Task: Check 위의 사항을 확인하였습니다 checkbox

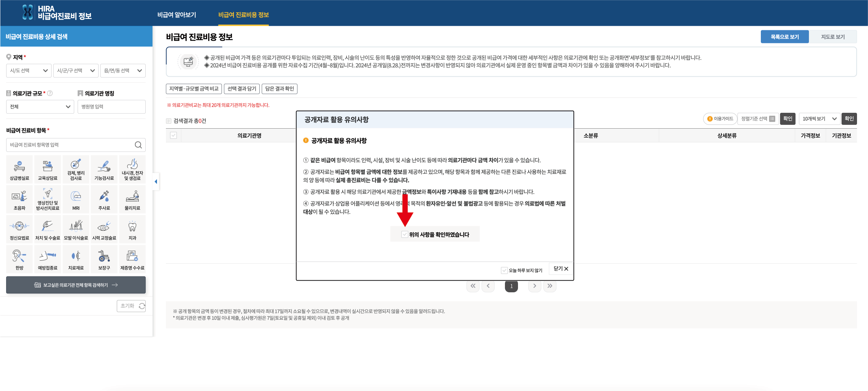Action: [x=405, y=235]
